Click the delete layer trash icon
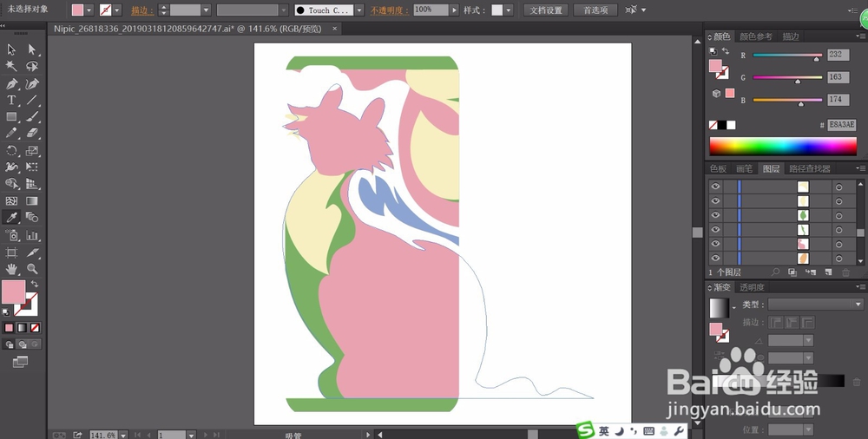 point(845,272)
